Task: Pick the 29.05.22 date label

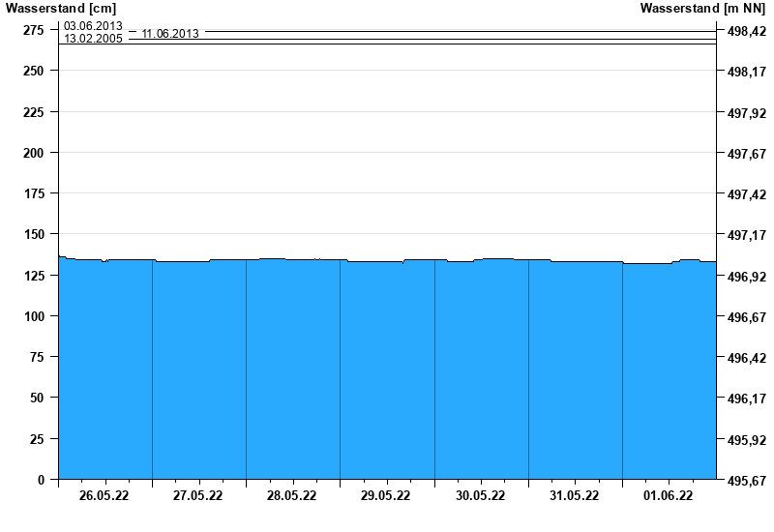Action: point(386,496)
